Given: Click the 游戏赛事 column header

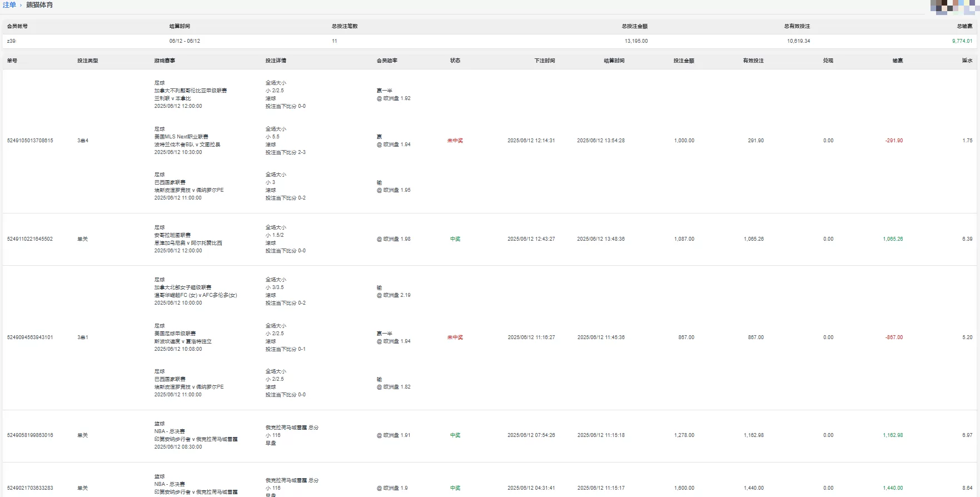Looking at the screenshot, I should [165, 61].
